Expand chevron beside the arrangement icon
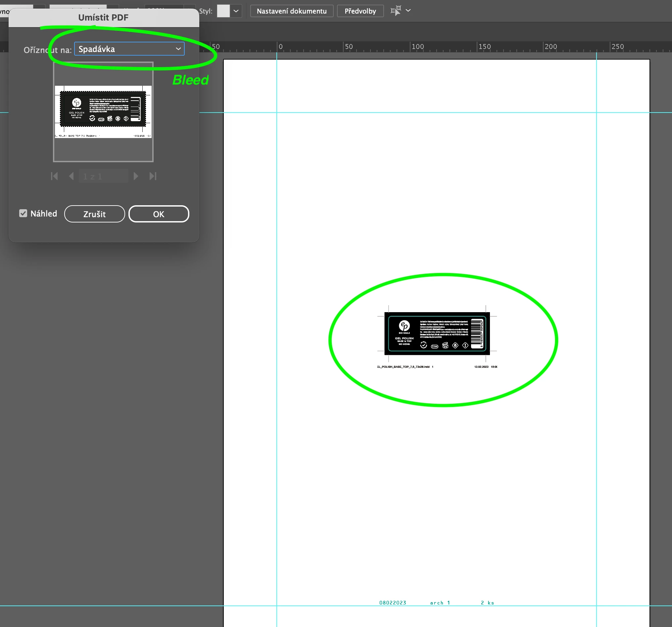 [x=408, y=11]
